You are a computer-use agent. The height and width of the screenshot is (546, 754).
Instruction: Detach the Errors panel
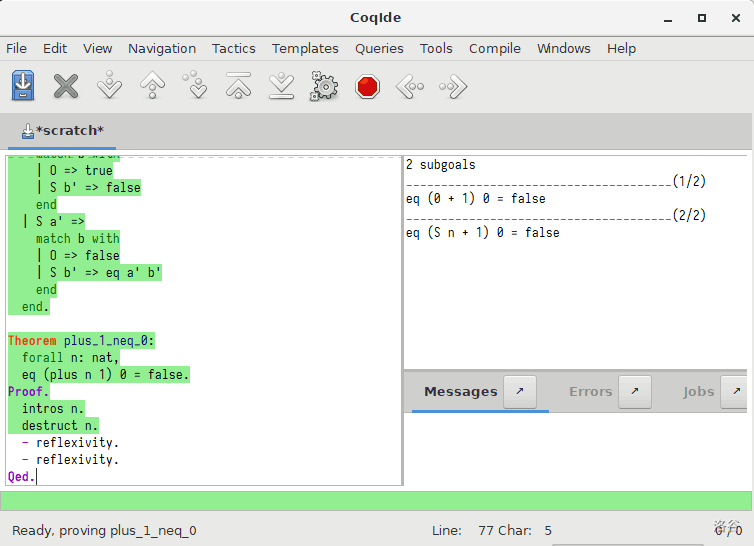tap(635, 392)
